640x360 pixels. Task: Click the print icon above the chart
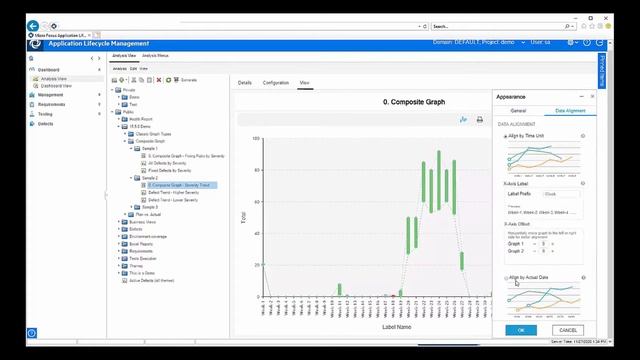[480, 120]
